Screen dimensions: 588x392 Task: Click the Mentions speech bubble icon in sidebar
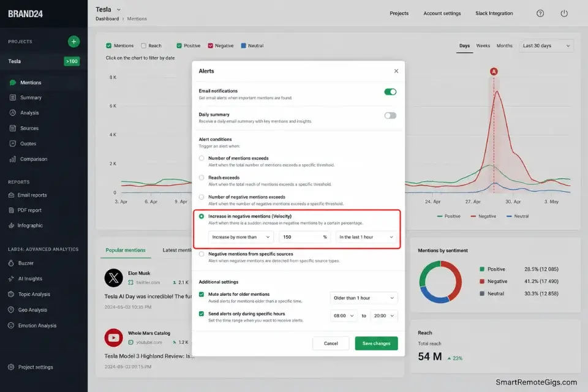13,83
